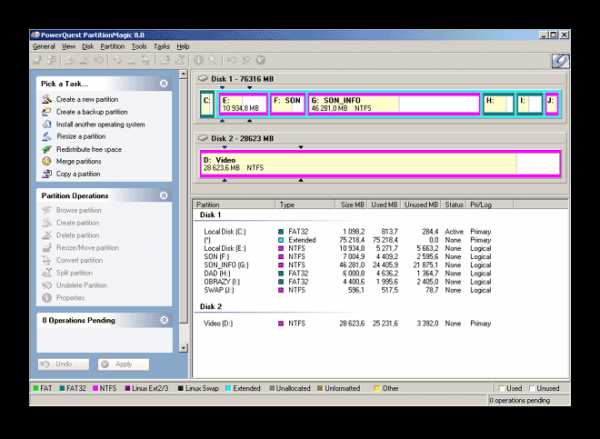Click the PartitionMagic title bar app icon

[x=36, y=35]
